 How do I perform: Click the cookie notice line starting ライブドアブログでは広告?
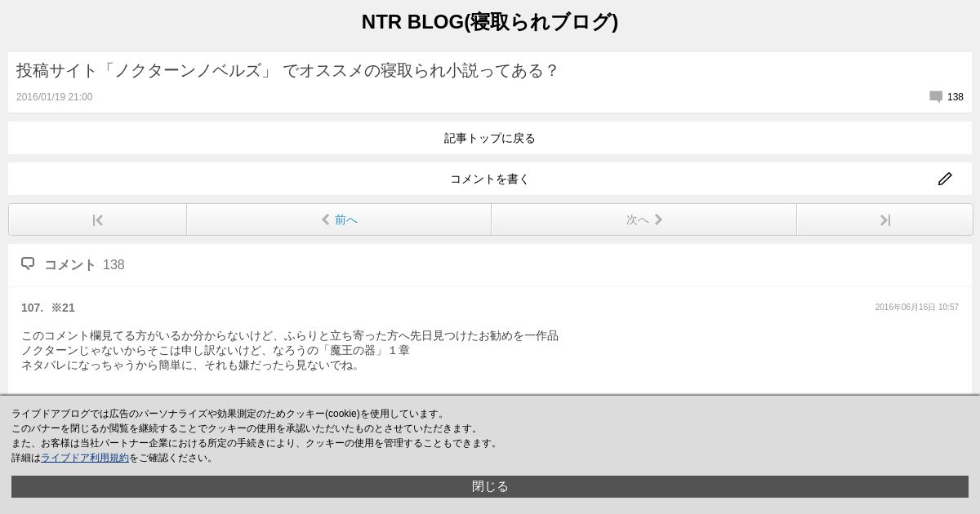tap(229, 414)
